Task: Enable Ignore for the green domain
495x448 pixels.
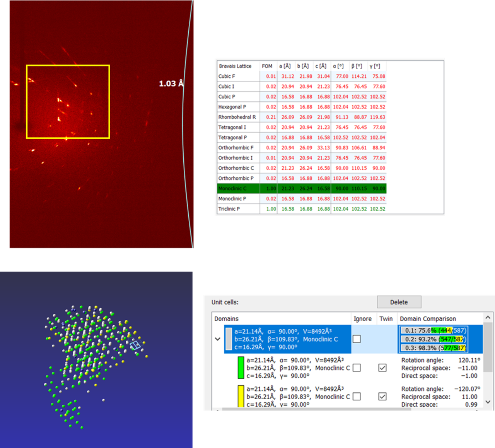Action: click(x=357, y=368)
